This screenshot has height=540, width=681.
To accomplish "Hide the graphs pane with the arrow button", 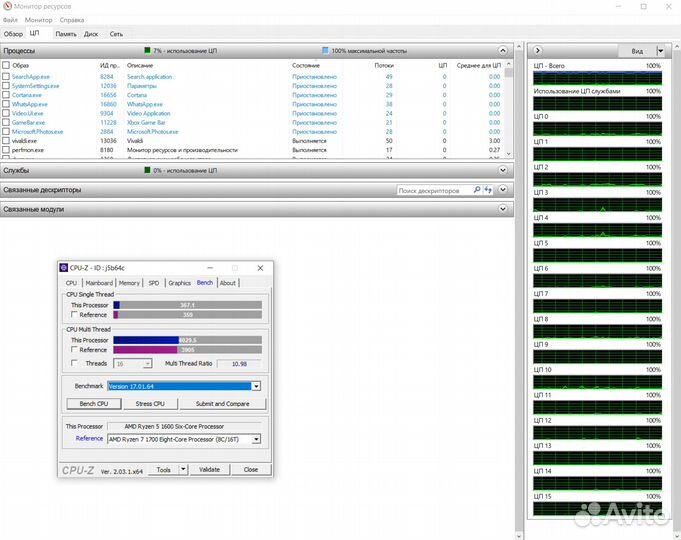I will (535, 50).
